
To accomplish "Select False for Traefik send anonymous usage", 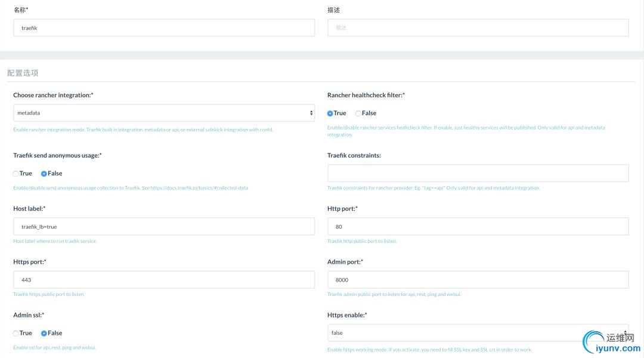I will [44, 174].
